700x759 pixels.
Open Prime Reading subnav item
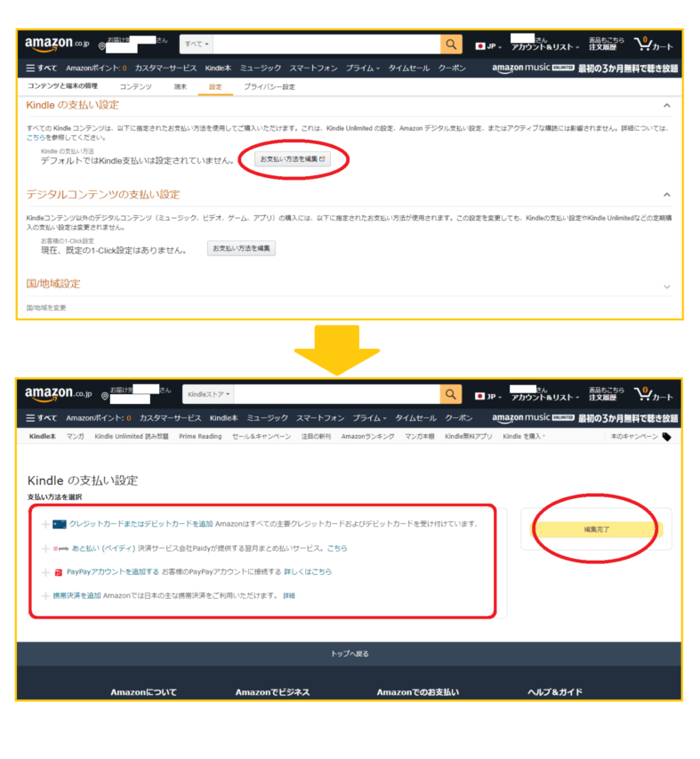[200, 437]
